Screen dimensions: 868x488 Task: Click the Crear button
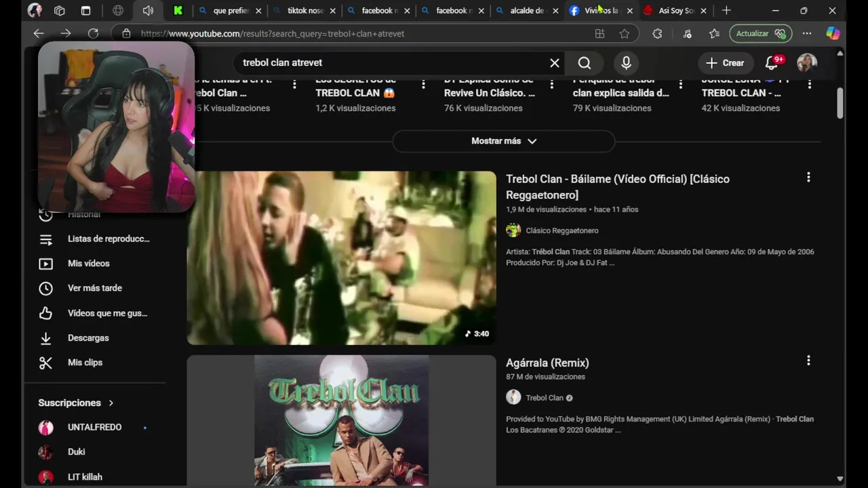coord(725,63)
